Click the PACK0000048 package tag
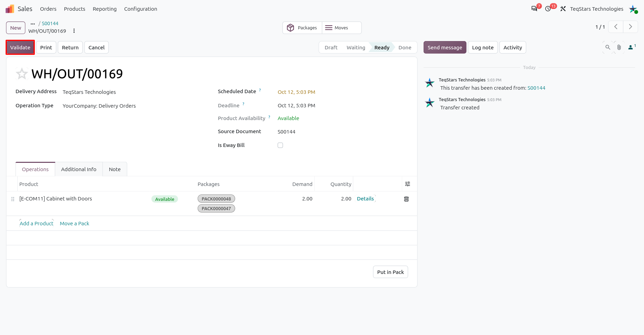The image size is (644, 335). click(x=216, y=199)
